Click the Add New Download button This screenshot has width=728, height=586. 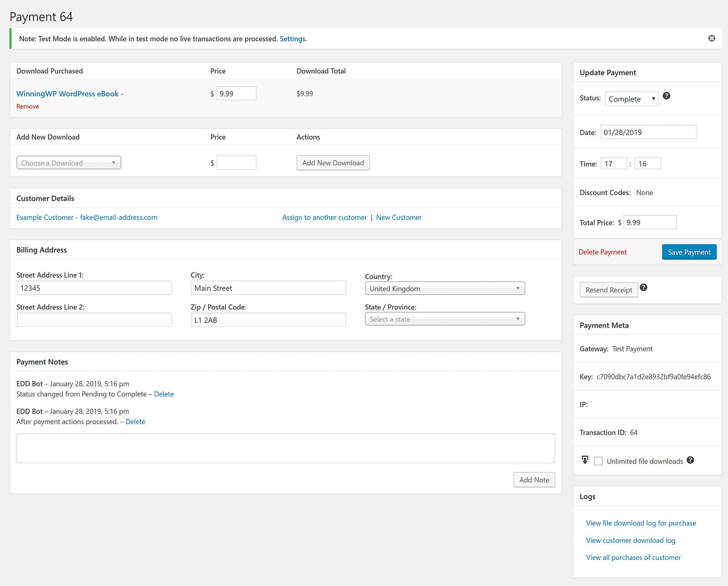(333, 163)
